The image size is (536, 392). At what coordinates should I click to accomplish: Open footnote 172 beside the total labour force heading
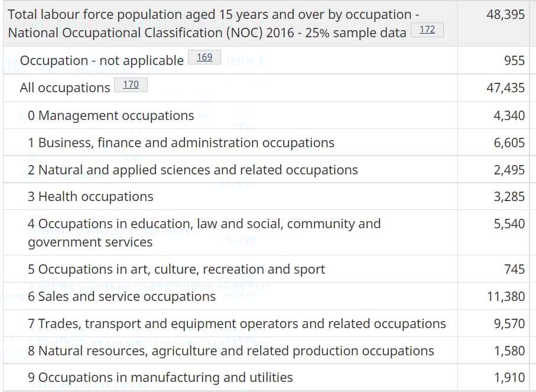click(427, 30)
